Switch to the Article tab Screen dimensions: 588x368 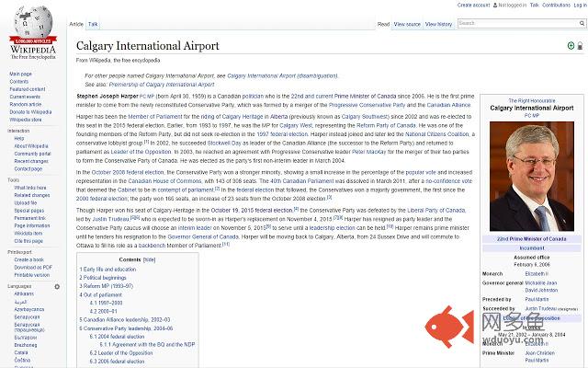pyautogui.click(x=76, y=24)
